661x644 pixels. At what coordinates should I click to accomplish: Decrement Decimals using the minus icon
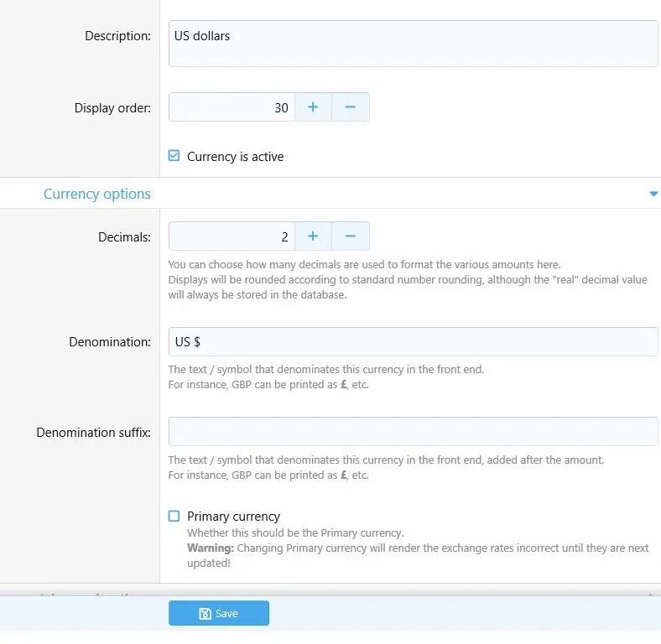pos(351,236)
